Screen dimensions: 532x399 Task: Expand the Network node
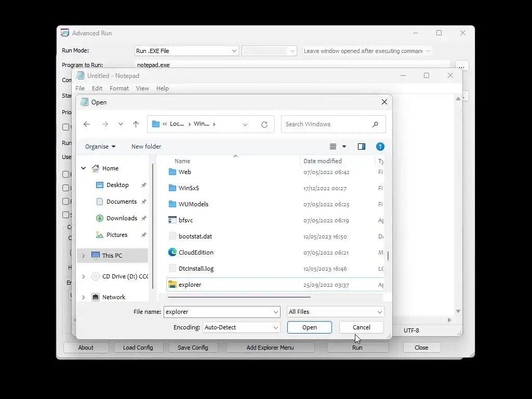[84, 297]
